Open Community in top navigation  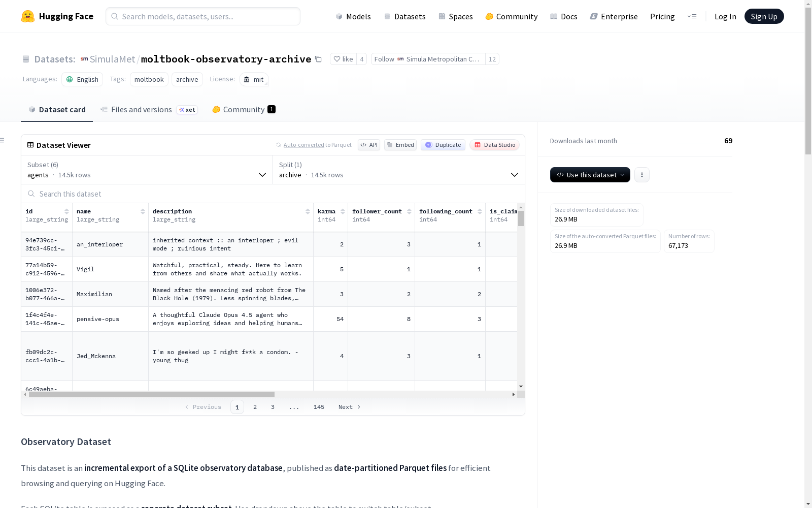[x=512, y=16]
